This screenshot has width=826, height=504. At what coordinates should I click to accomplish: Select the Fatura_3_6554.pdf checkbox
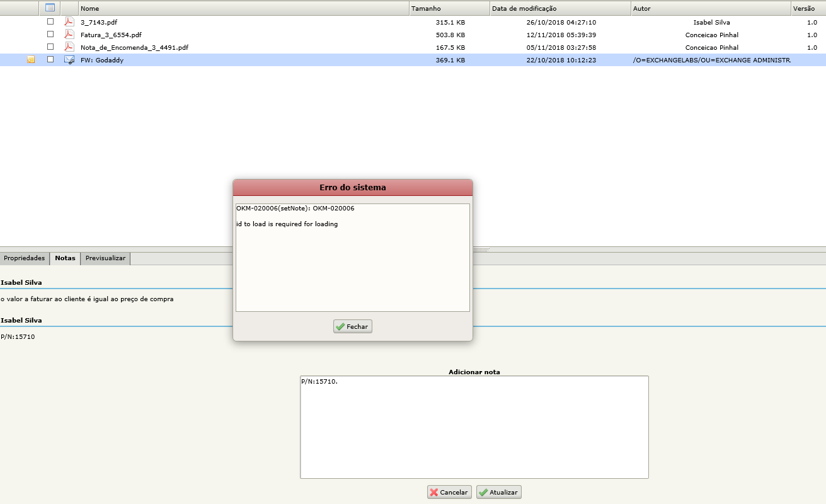50,34
